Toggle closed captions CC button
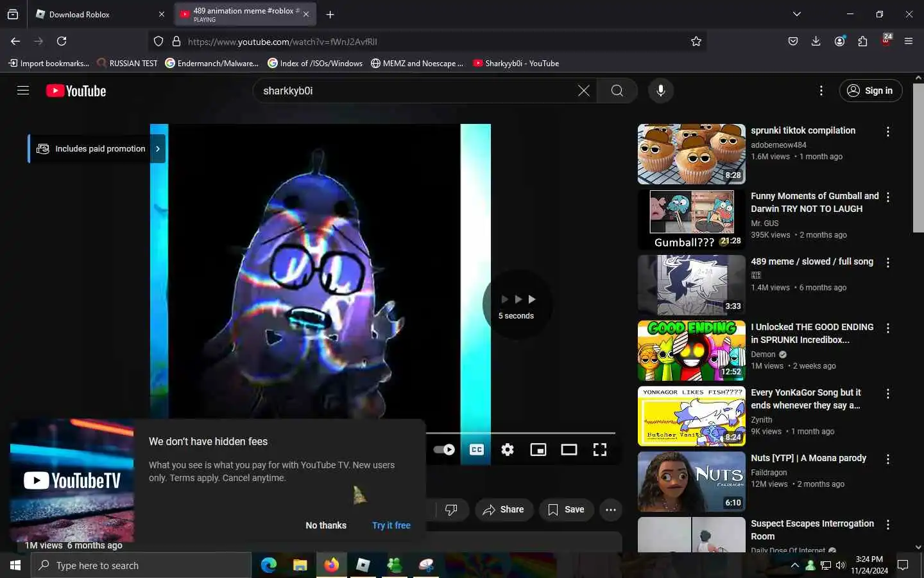 pos(477,450)
